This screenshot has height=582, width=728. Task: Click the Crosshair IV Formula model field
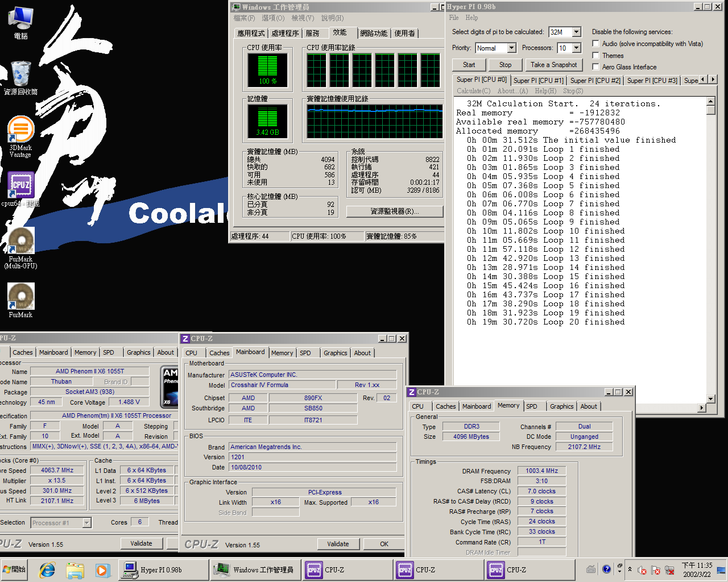click(x=282, y=385)
